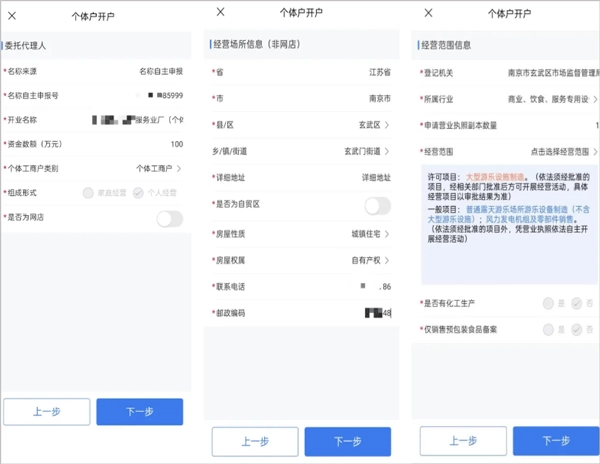Select 个人经营 radio option
This screenshot has height=464, width=600.
tap(138, 193)
